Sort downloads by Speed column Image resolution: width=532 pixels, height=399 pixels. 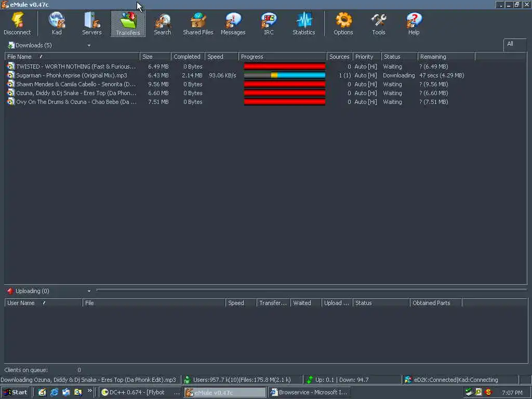click(x=222, y=57)
